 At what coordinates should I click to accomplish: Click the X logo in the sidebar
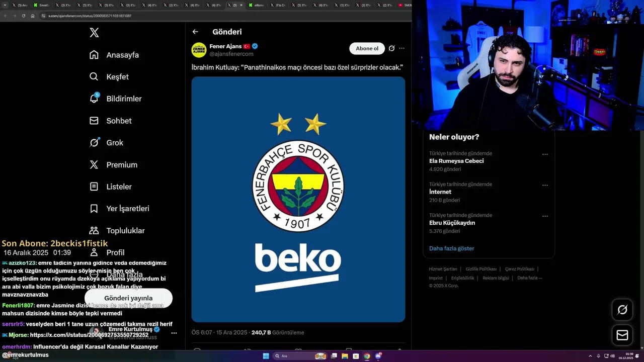94,33
